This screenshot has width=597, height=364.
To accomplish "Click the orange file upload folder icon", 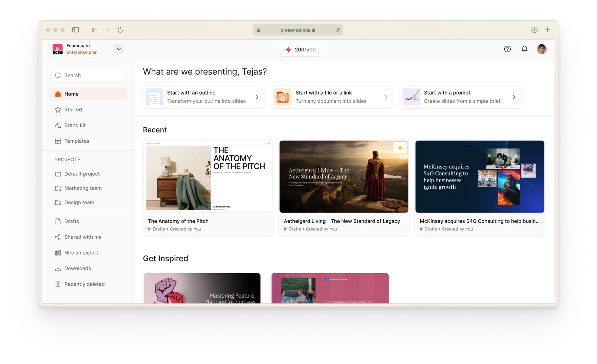I will pos(283,97).
